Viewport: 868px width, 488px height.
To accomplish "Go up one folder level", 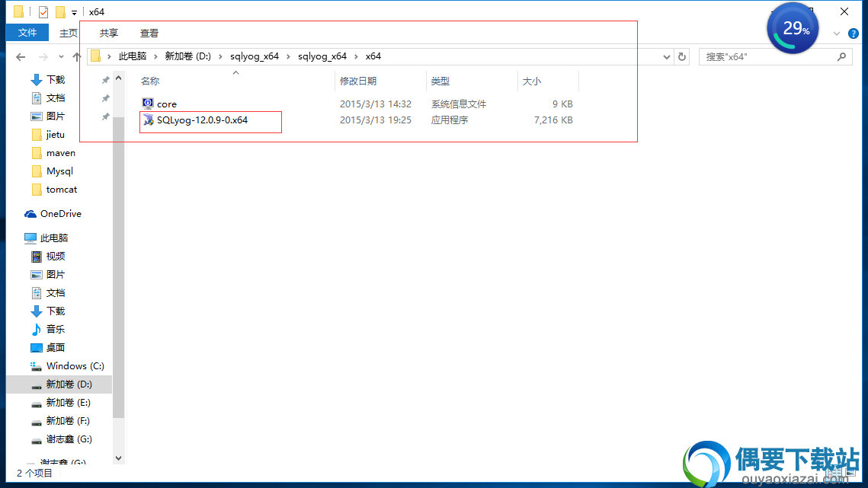I will 76,56.
